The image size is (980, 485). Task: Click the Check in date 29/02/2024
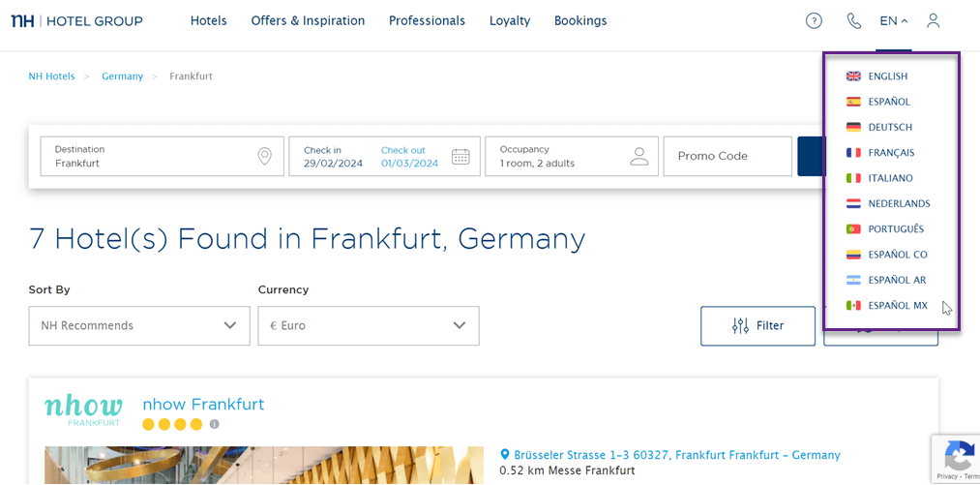[x=333, y=157]
